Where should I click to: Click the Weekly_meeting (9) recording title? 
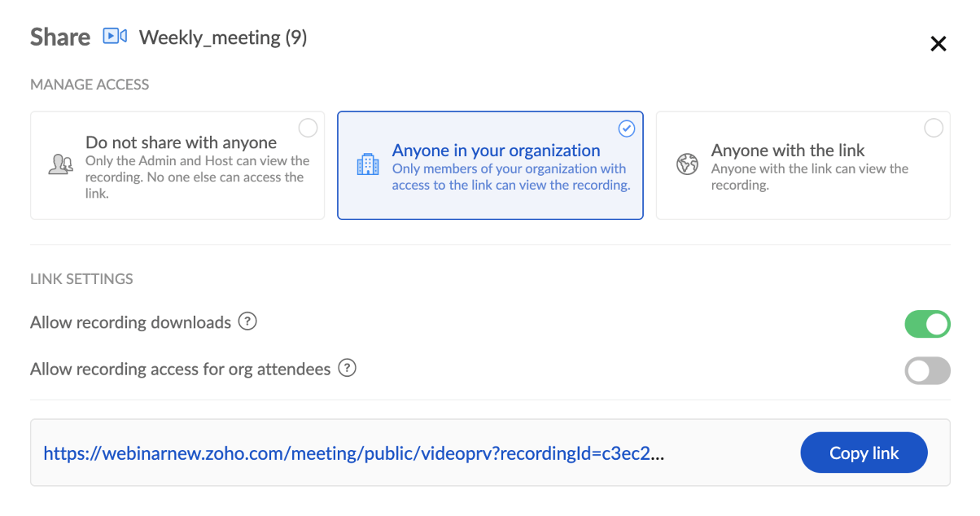pos(223,37)
